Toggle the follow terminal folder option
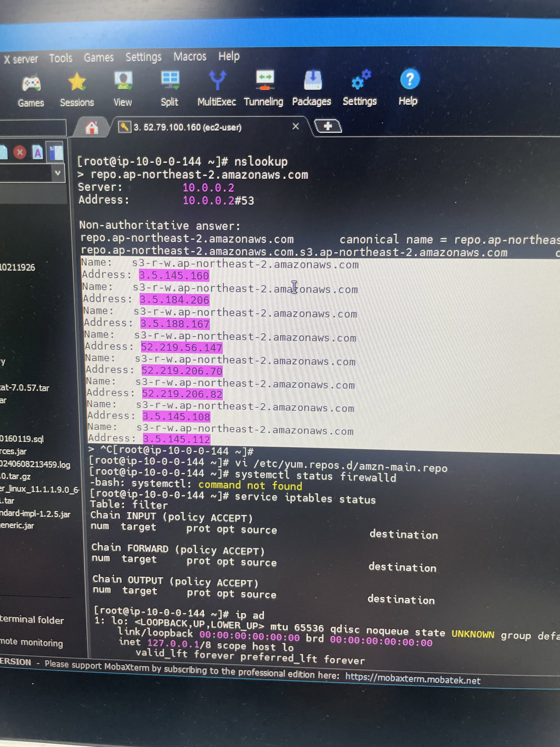Viewport: 560px width, 747px height. point(31,620)
